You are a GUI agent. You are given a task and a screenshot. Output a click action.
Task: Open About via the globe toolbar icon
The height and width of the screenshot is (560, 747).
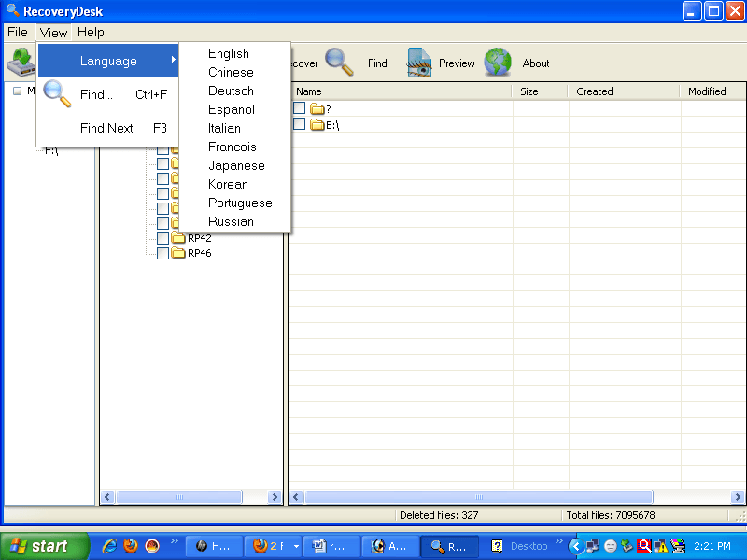coord(498,62)
